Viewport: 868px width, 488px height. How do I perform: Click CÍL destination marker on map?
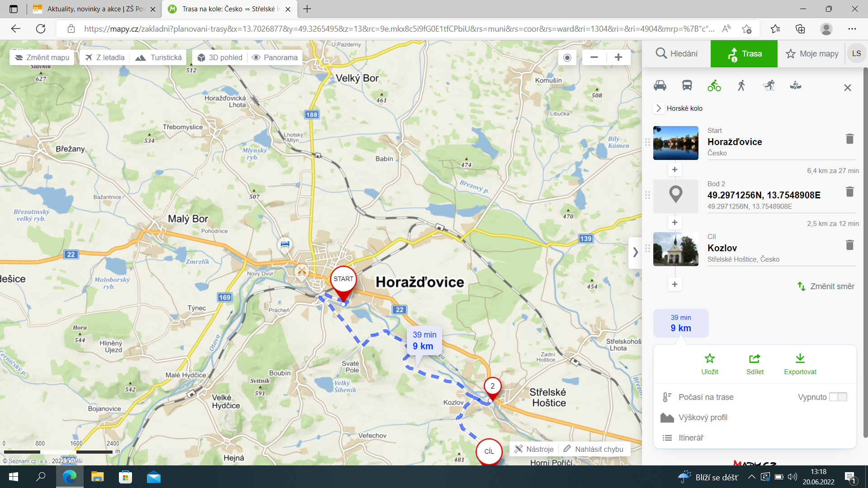click(489, 451)
